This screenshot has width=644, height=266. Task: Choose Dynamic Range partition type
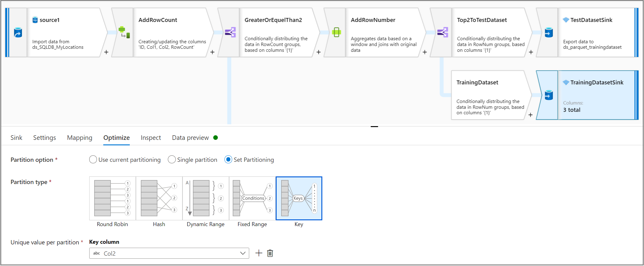pyautogui.click(x=206, y=198)
